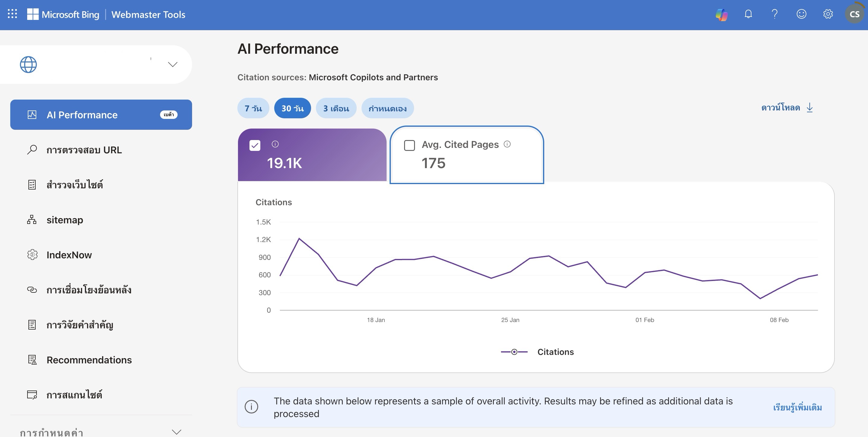Open the app launcher grid icon
Viewport: 868px width, 437px height.
coord(12,14)
